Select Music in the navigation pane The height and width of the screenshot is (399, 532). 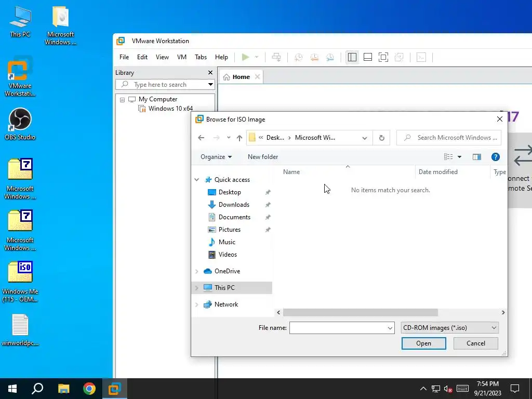click(x=227, y=242)
